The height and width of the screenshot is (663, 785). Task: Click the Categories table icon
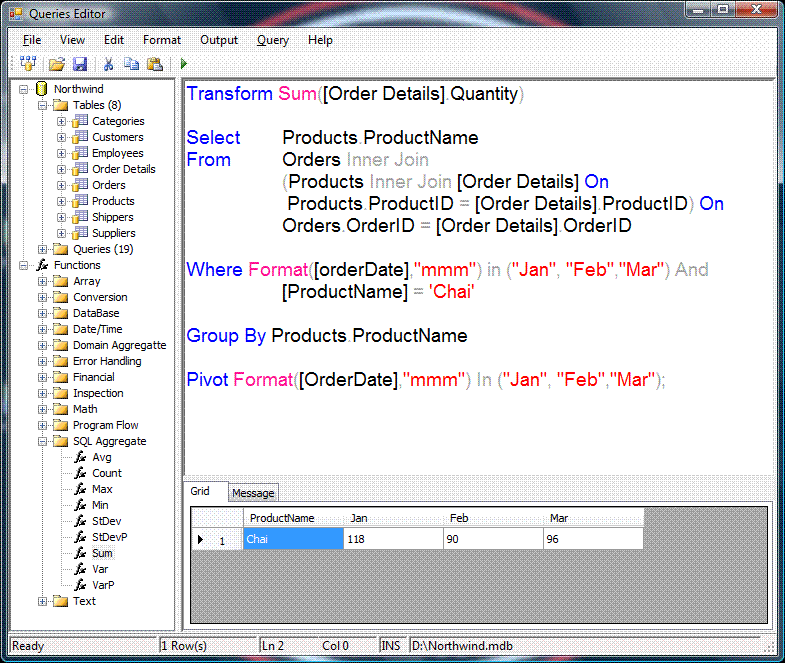pyautogui.click(x=80, y=121)
